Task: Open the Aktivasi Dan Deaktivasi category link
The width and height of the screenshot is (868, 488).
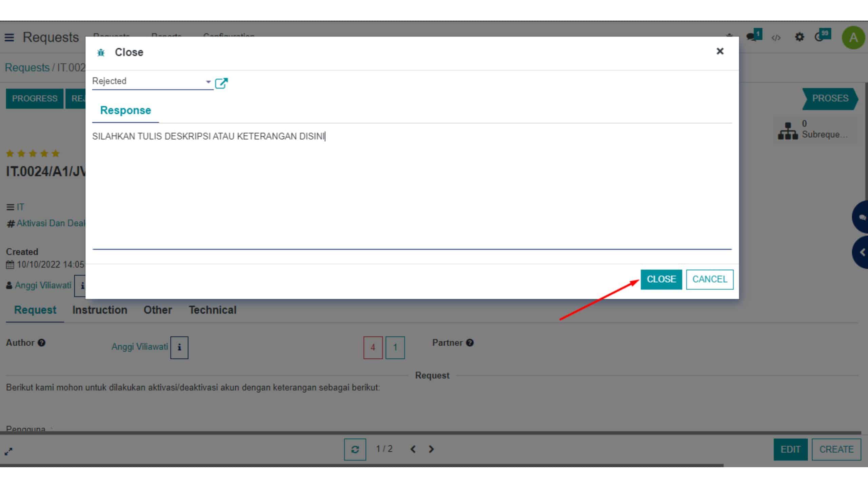Action: pyautogui.click(x=51, y=223)
